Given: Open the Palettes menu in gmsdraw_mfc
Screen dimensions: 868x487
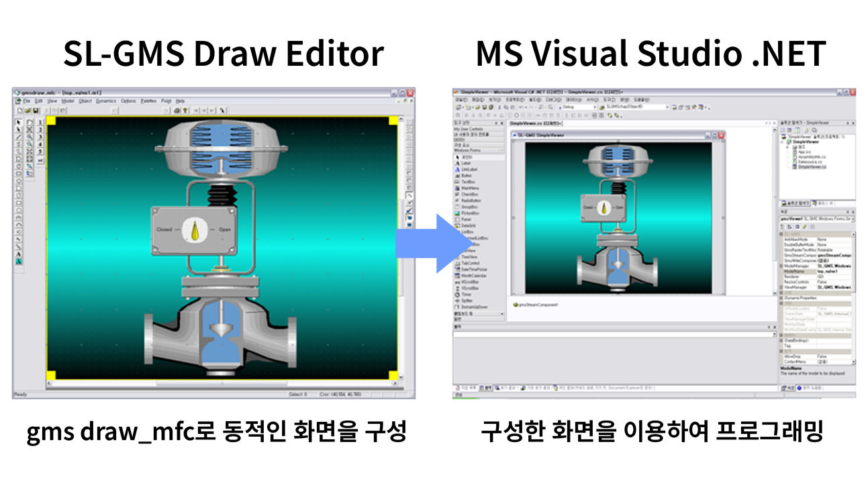Looking at the screenshot, I should click(148, 101).
